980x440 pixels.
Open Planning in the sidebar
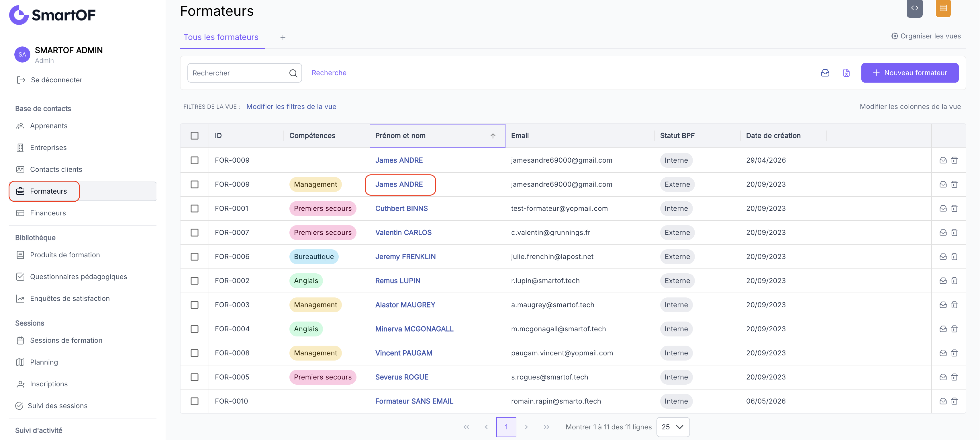click(44, 362)
